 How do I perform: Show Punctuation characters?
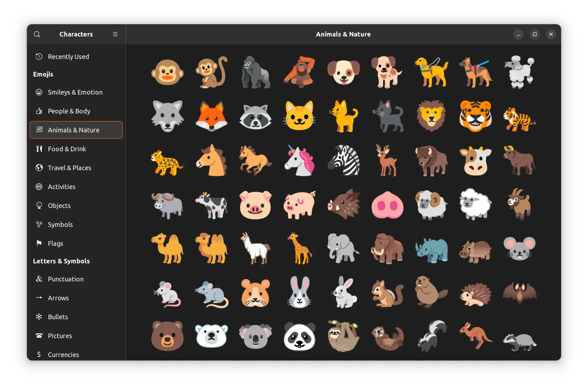pyautogui.click(x=76, y=279)
